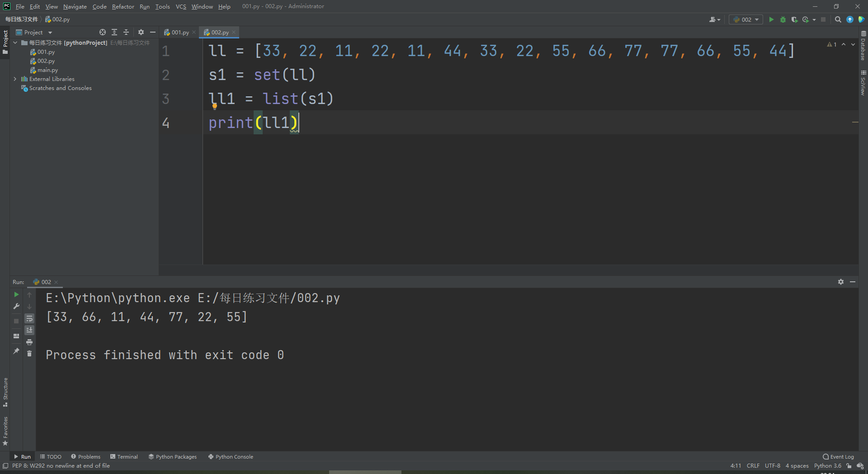Open Project panel settings gear

pyautogui.click(x=141, y=32)
